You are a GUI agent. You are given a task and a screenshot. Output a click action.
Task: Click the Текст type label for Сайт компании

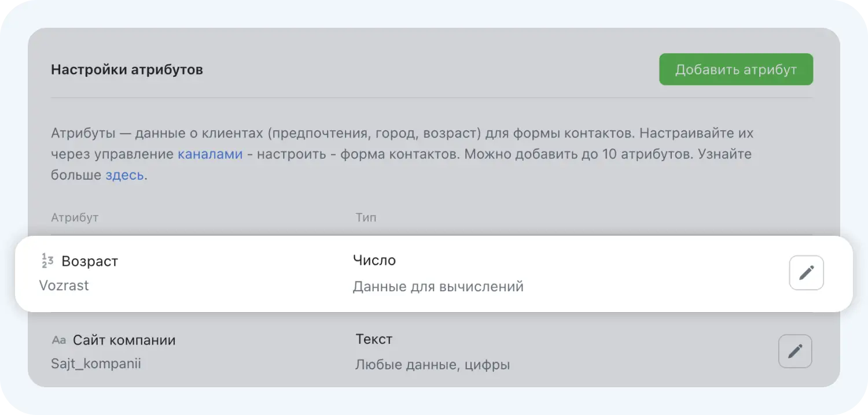(373, 339)
